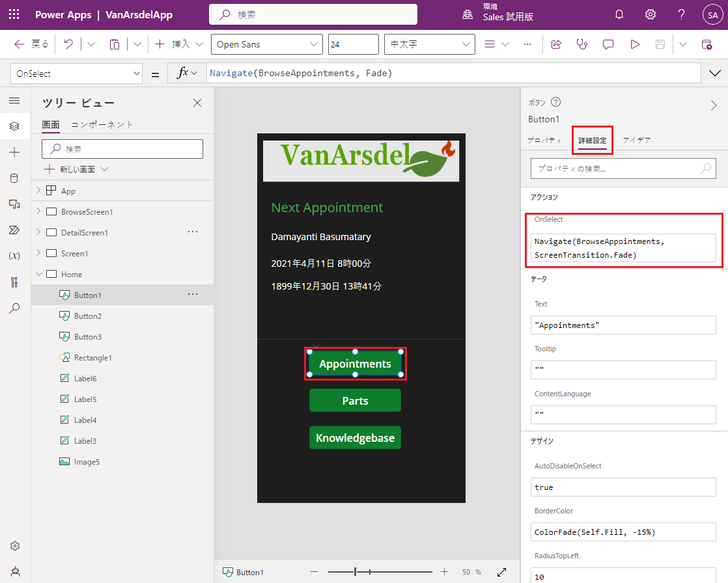
Task: Switch to the アイデア tab
Action: (637, 140)
